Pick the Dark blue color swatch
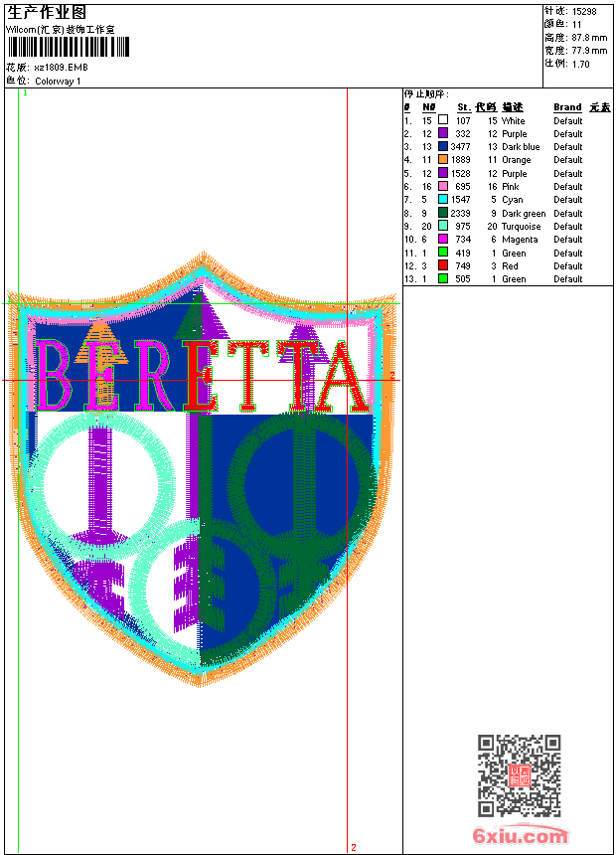 [443, 146]
